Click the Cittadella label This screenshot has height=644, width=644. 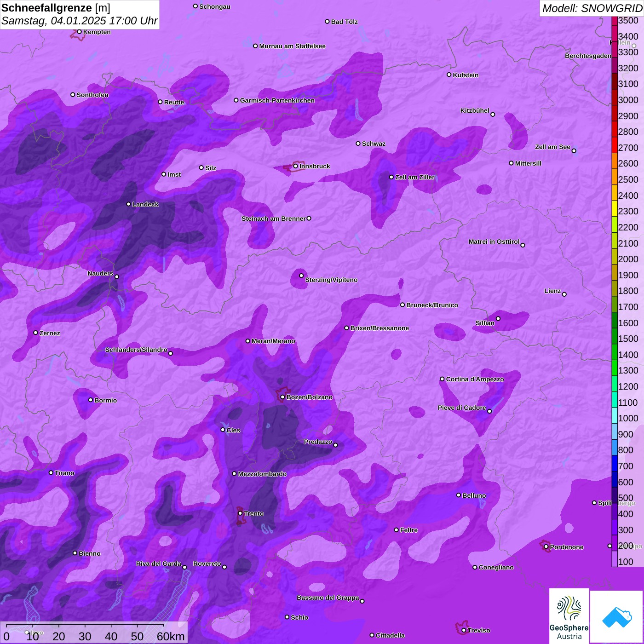[390, 635]
